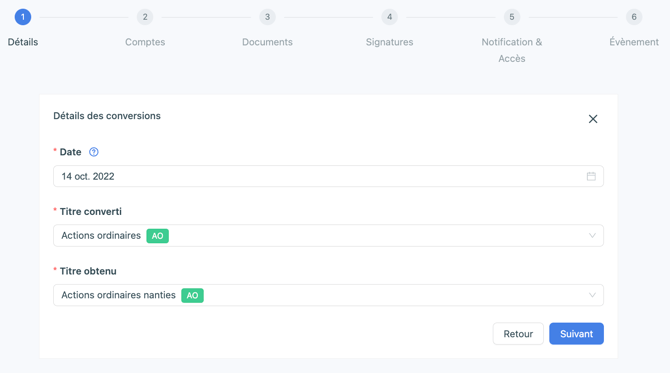The height and width of the screenshot is (373, 670).
Task: Click the Date field label
Action: pyautogui.click(x=71, y=152)
